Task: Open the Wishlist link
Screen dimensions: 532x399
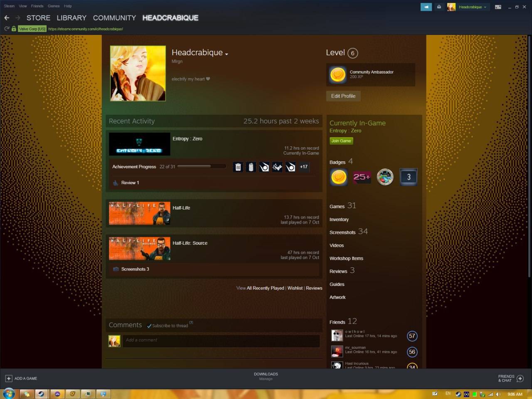Action: (x=295, y=288)
